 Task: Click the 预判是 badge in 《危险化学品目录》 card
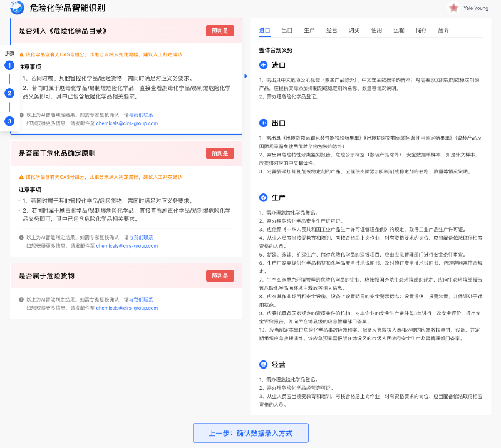click(220, 31)
